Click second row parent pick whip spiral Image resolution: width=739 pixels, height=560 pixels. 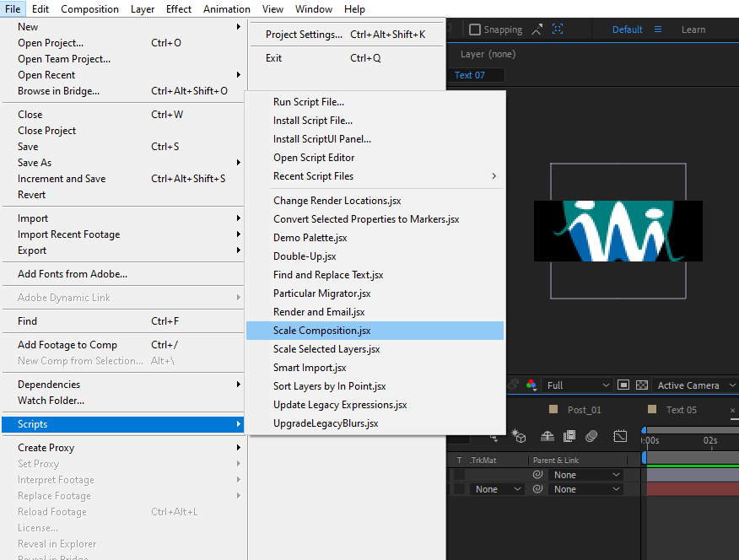click(537, 489)
